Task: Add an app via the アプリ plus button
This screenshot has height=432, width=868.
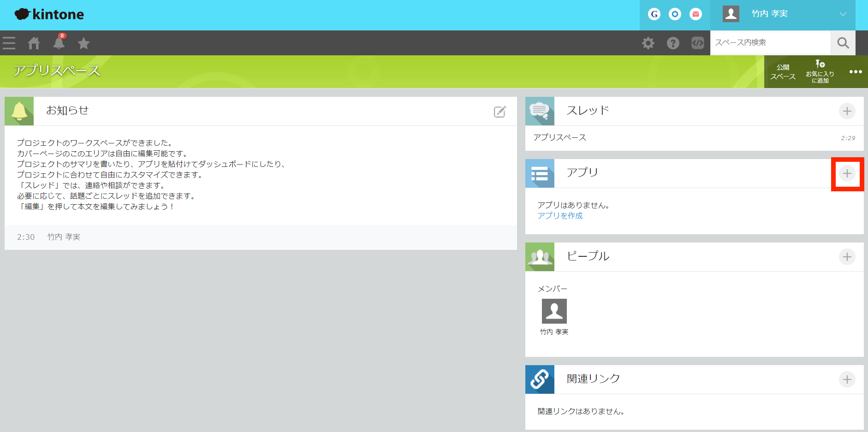Action: (x=847, y=174)
